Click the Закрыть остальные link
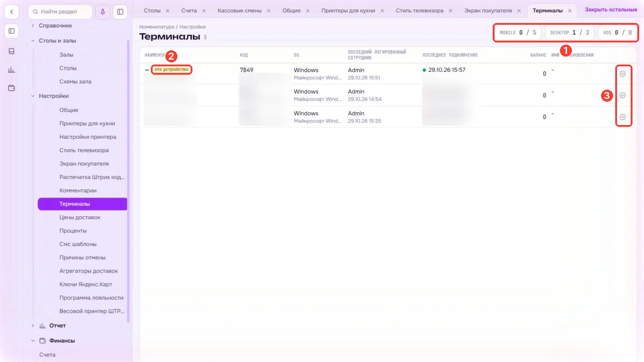Screen dimensions: 644x362 pos(611,10)
